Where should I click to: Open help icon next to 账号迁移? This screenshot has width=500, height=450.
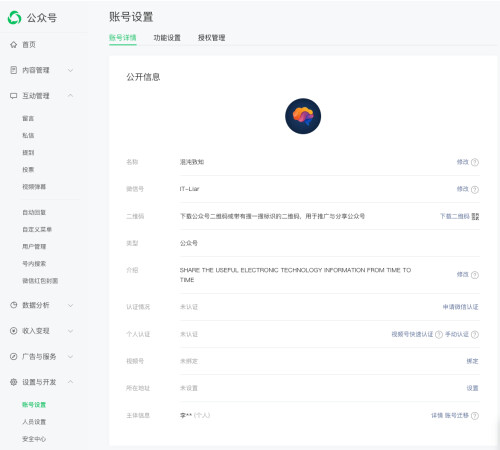tap(475, 416)
